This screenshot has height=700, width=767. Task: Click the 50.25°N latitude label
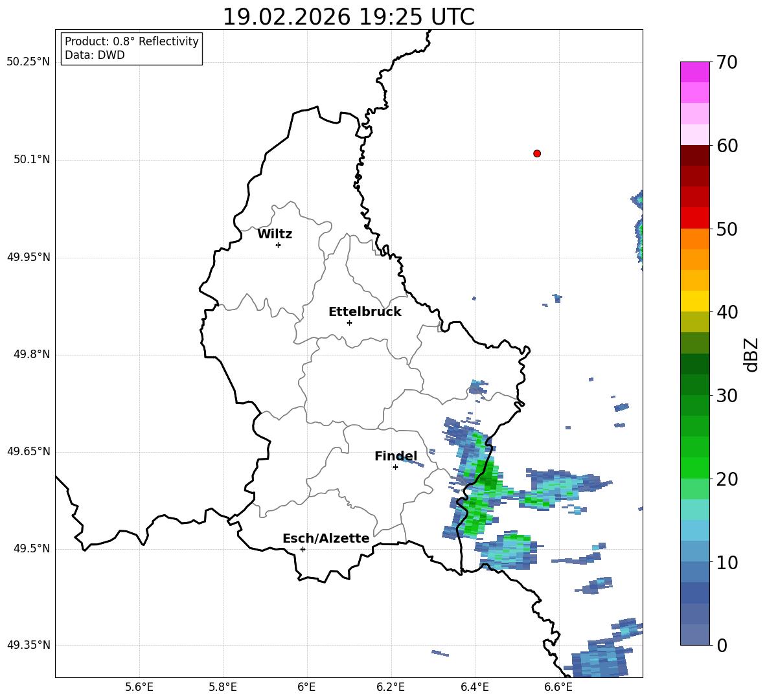29,62
